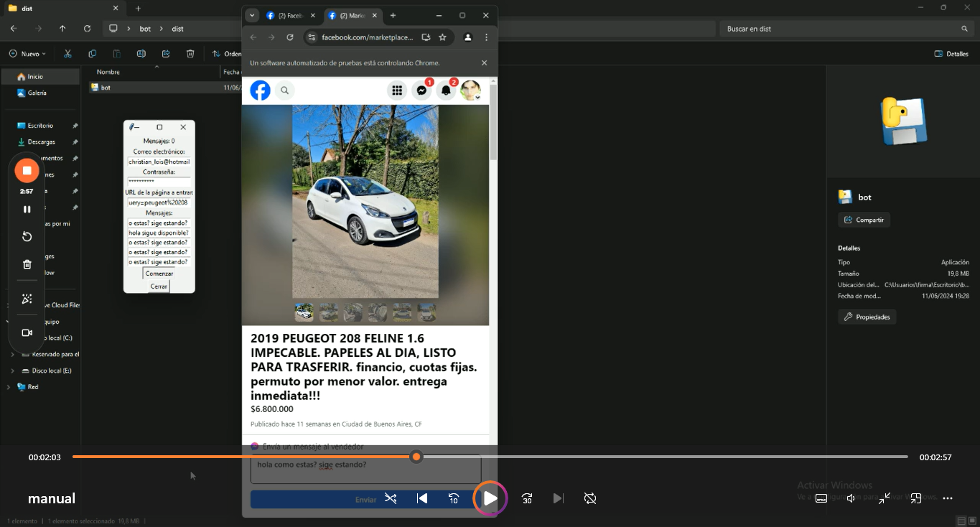Toggle subtitles in the video player

click(x=821, y=498)
